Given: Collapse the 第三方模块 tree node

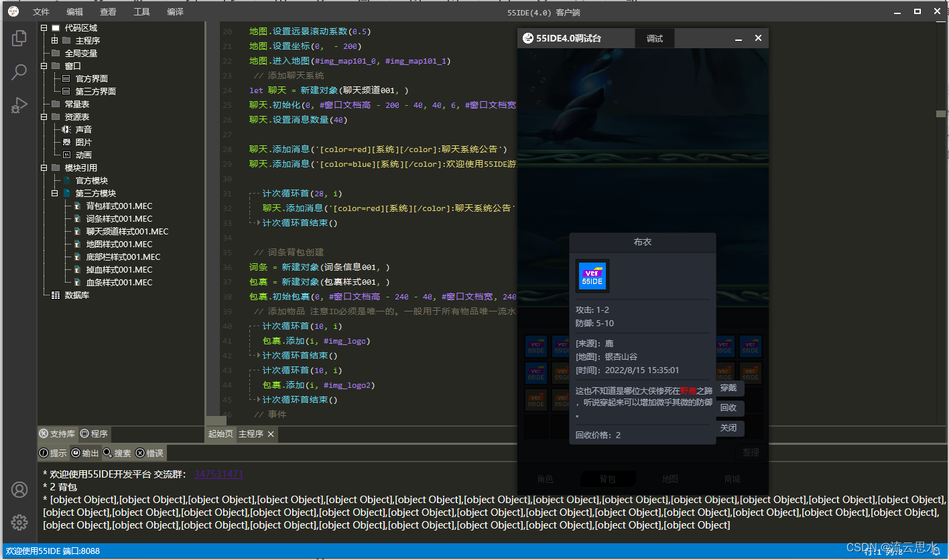Looking at the screenshot, I should (x=55, y=194).
